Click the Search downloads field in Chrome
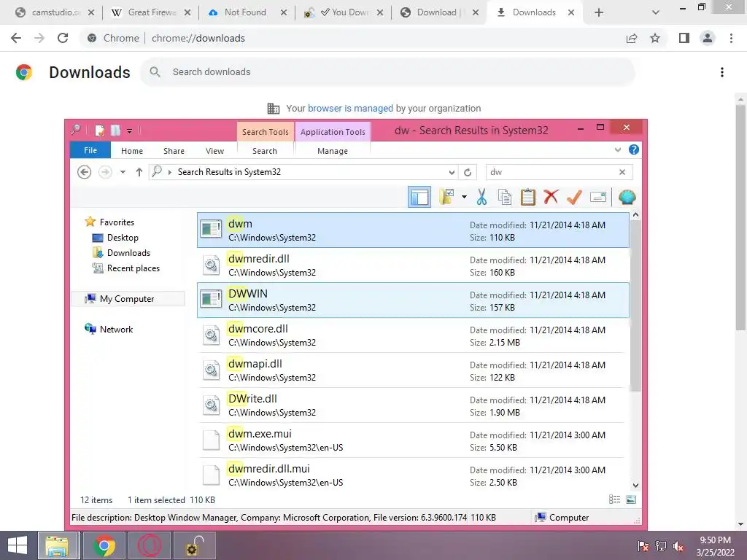747x560 pixels. coord(387,72)
